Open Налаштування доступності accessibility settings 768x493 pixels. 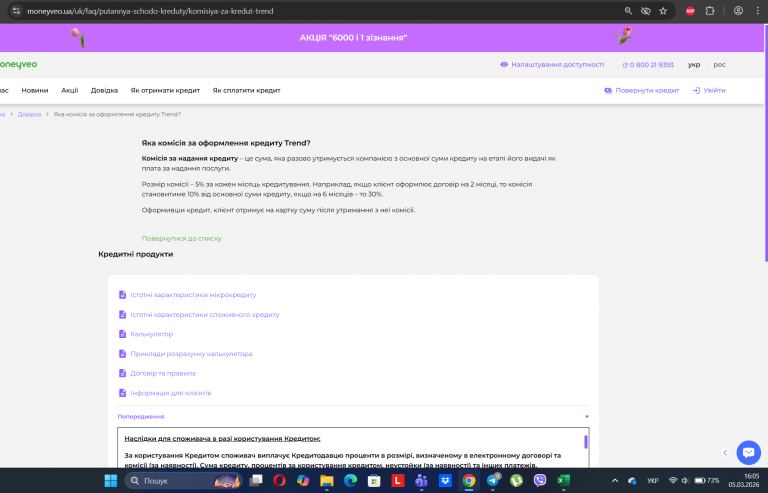552,65
